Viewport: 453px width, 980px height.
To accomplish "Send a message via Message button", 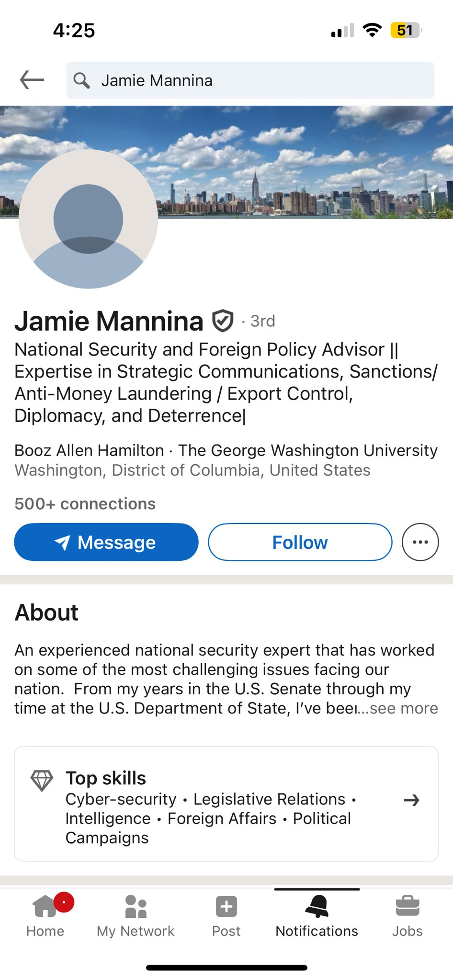I will pos(106,542).
